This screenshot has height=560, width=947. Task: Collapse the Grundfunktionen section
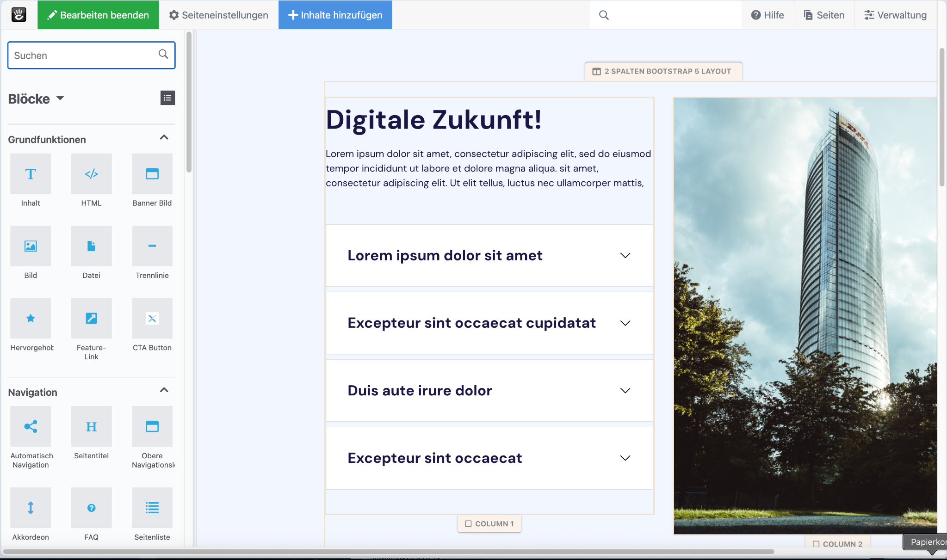164,137
